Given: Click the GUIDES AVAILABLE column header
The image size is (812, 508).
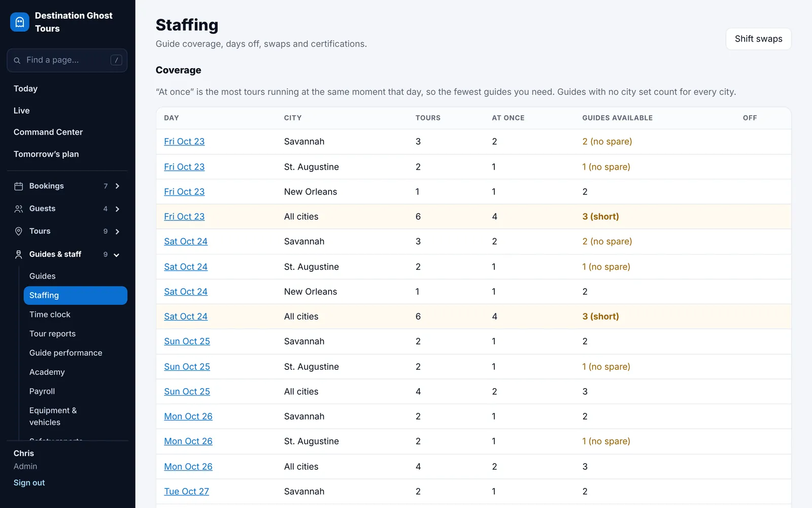Looking at the screenshot, I should (x=617, y=118).
